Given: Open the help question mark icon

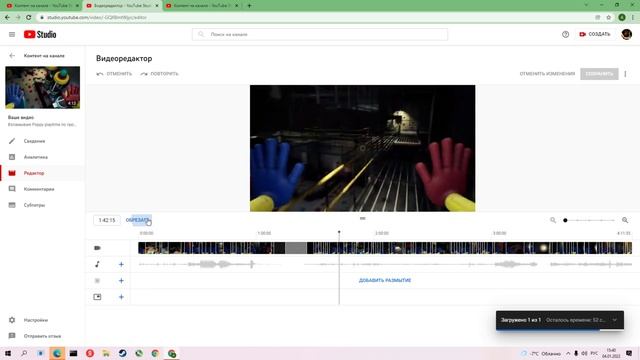Looking at the screenshot, I should tap(565, 35).
